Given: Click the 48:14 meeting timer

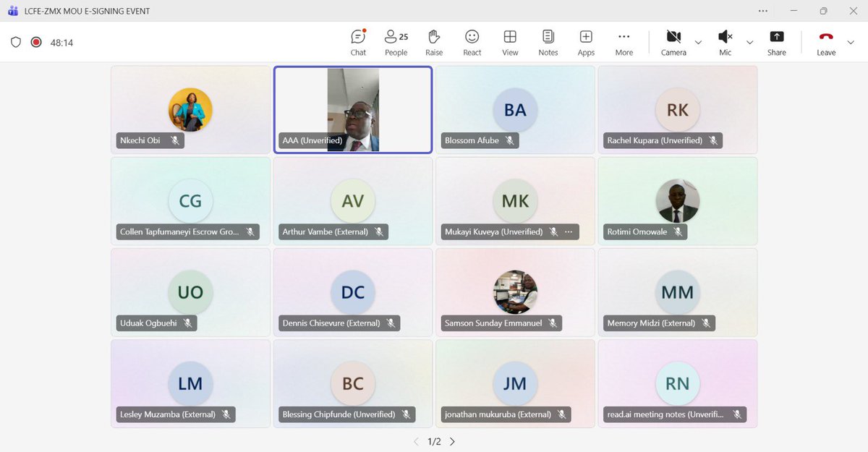Looking at the screenshot, I should point(61,43).
